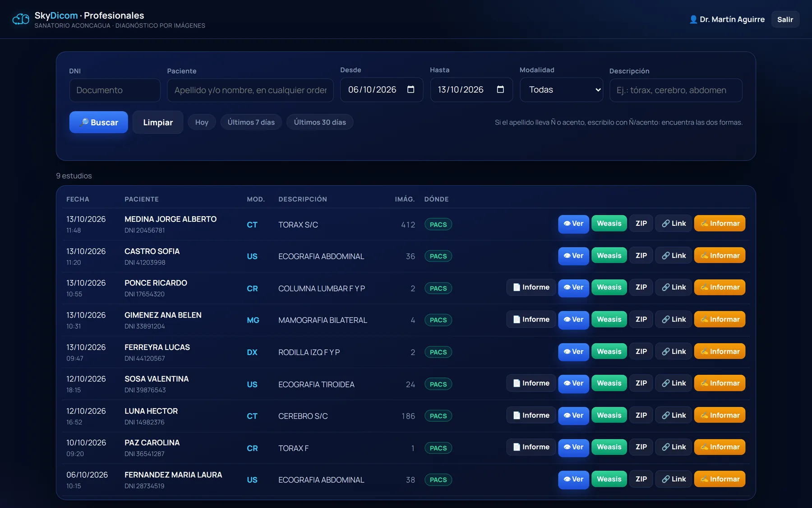Copy Link for CASTRO SOFIA study
The width and height of the screenshot is (812, 508).
tap(674, 256)
